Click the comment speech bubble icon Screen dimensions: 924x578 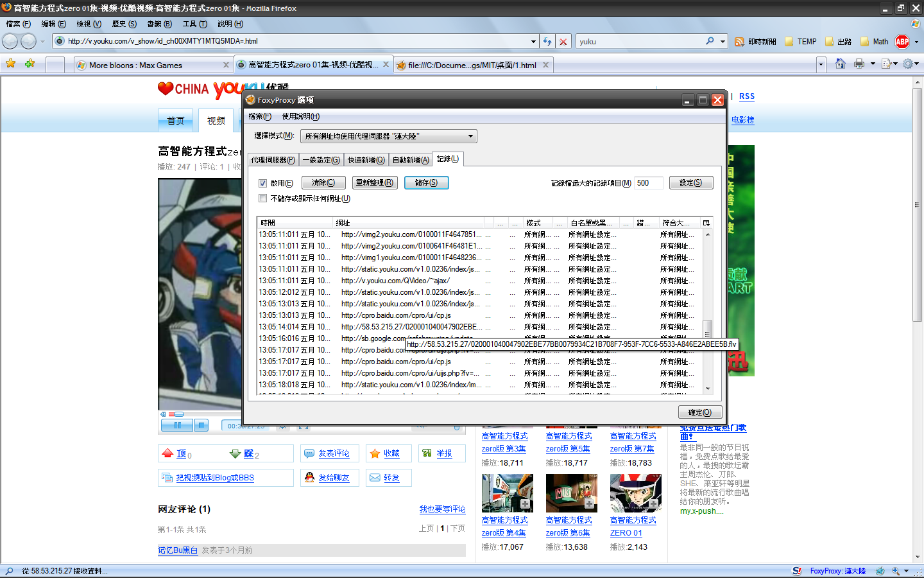pyautogui.click(x=309, y=453)
